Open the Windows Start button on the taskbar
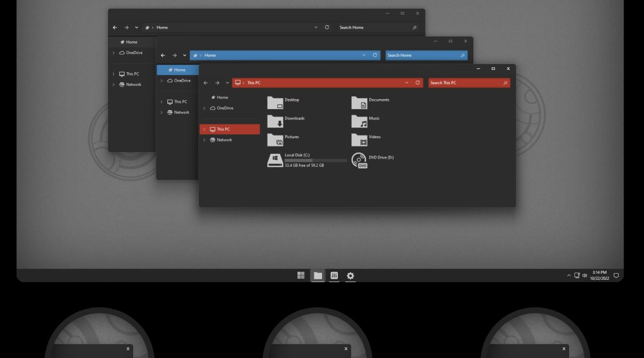 301,275
